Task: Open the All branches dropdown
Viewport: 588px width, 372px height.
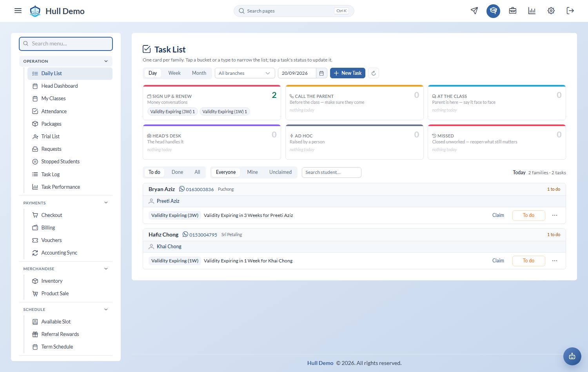Action: click(x=245, y=73)
